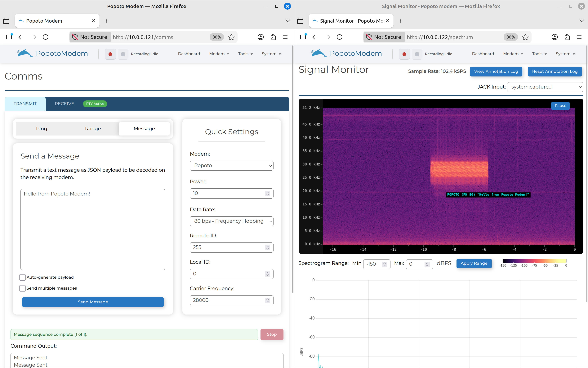Select the Range tab
This screenshot has width=588, height=368.
click(x=93, y=128)
